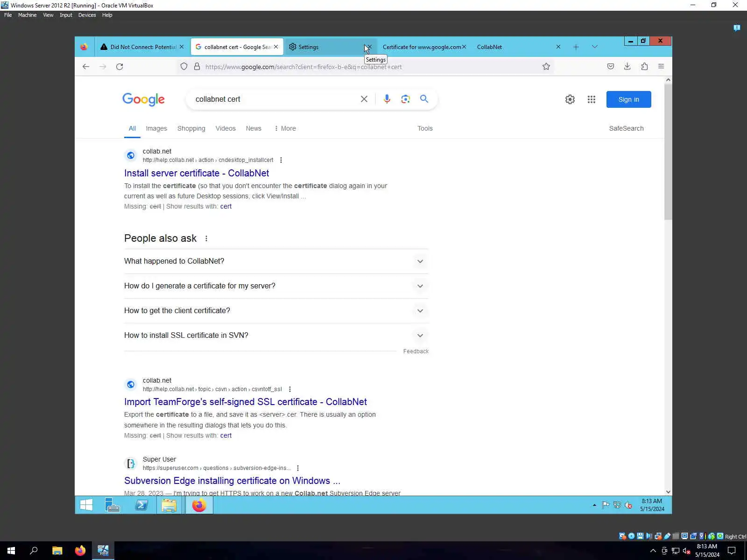The image size is (747, 560).
Task: Open the tracking protection shield icon
Action: [x=184, y=67]
